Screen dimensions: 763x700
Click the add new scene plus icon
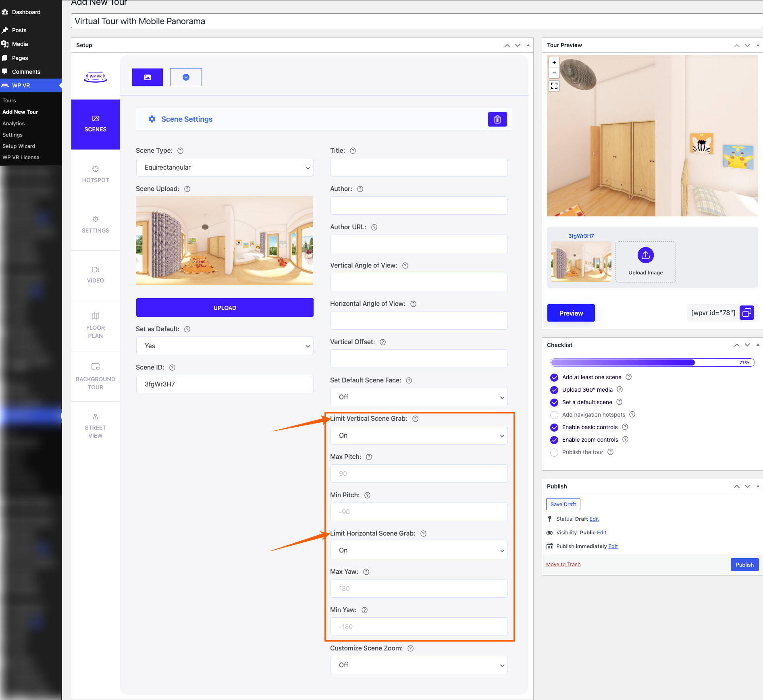pyautogui.click(x=186, y=77)
